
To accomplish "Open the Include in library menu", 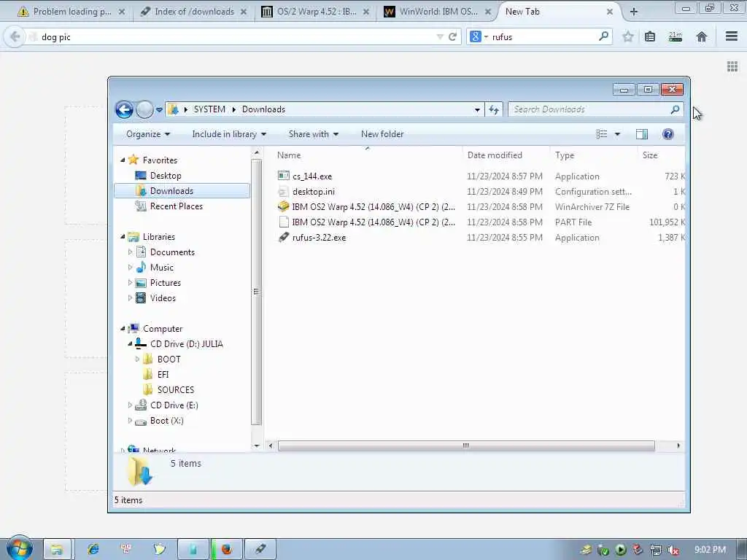I will pyautogui.click(x=228, y=134).
